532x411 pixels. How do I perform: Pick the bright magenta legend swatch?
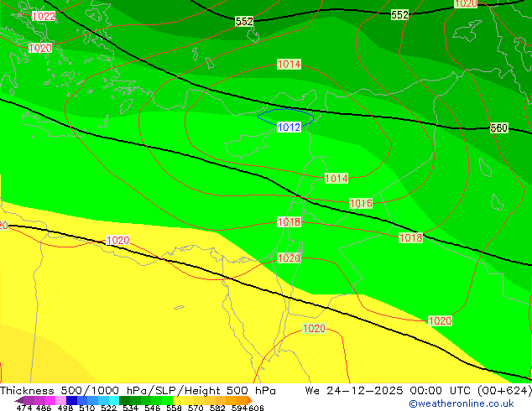click(50, 400)
